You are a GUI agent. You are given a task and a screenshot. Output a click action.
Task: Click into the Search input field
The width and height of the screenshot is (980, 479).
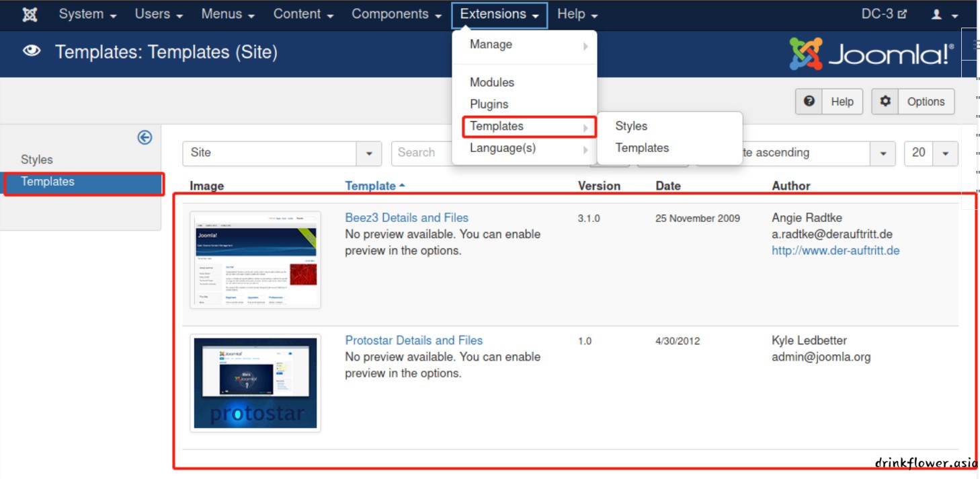point(421,153)
